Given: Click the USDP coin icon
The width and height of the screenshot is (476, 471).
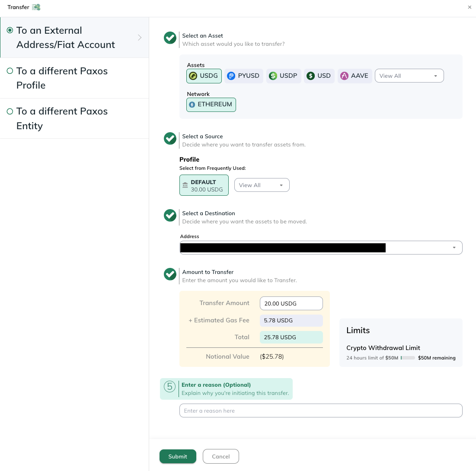Looking at the screenshot, I should [x=273, y=76].
